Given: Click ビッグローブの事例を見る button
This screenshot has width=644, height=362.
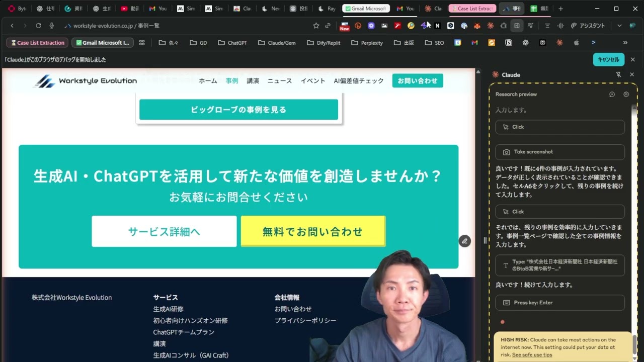Looking at the screenshot, I should click(238, 110).
